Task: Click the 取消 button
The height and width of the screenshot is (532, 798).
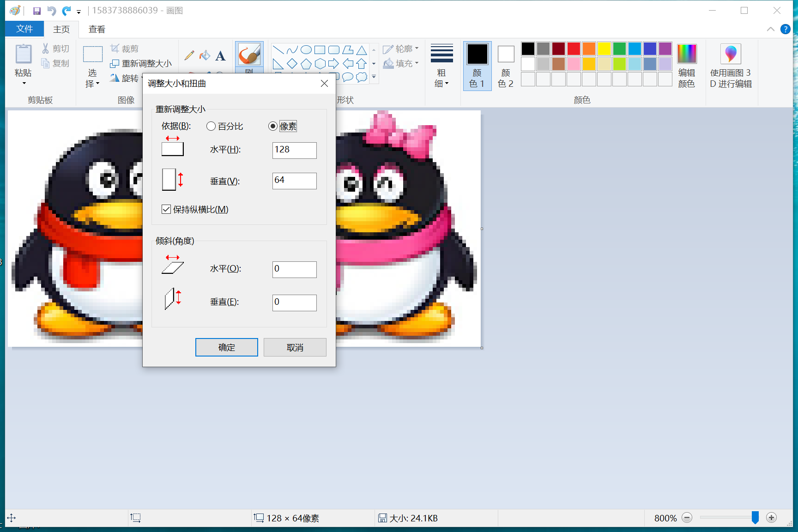Action: (295, 347)
